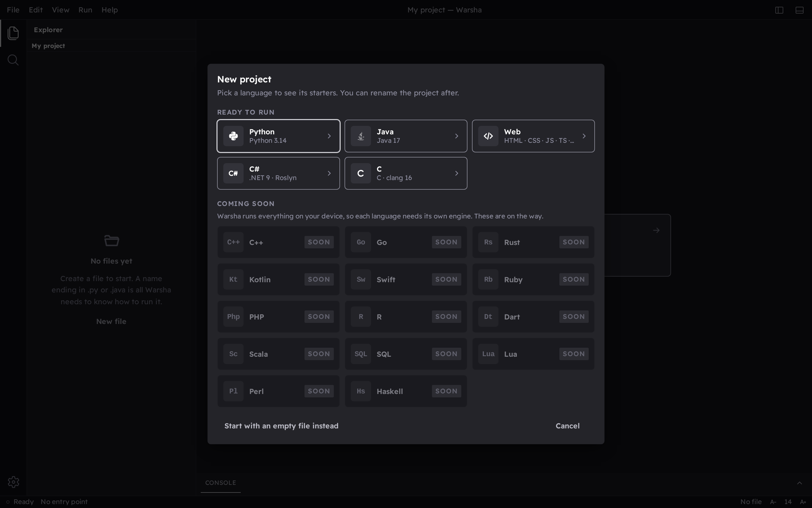
Task: Click the Lua badge icon
Action: (488, 354)
